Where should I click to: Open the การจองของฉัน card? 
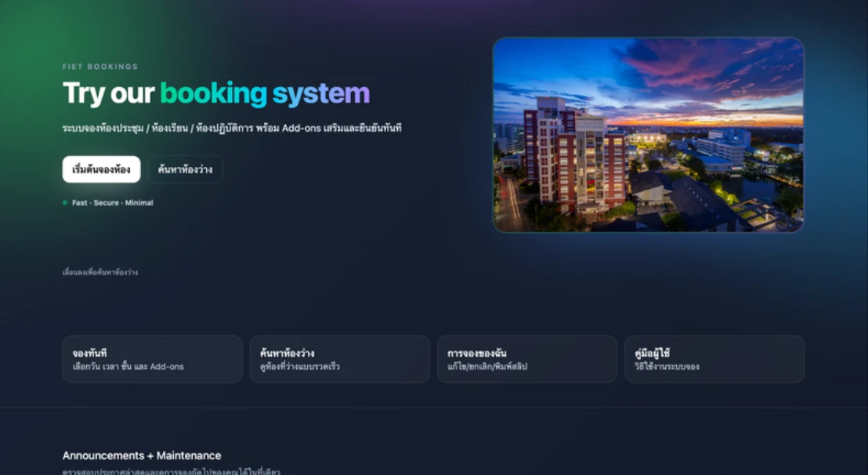[x=527, y=359]
